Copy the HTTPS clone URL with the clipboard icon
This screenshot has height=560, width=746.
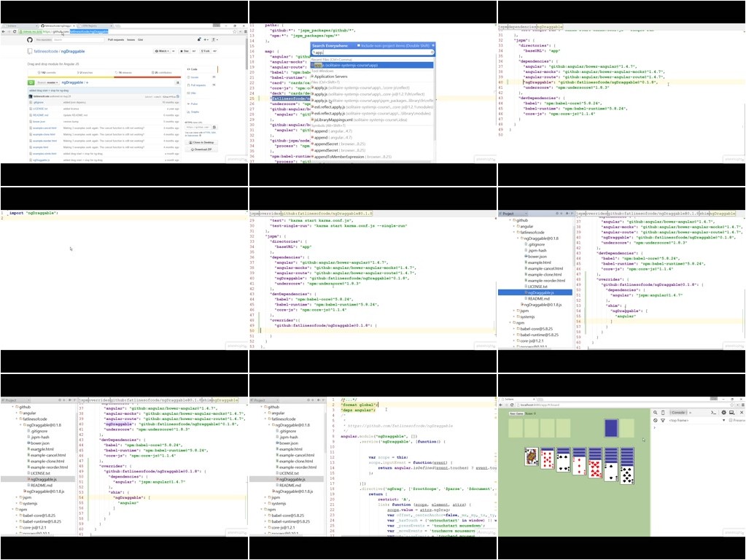[x=214, y=127]
